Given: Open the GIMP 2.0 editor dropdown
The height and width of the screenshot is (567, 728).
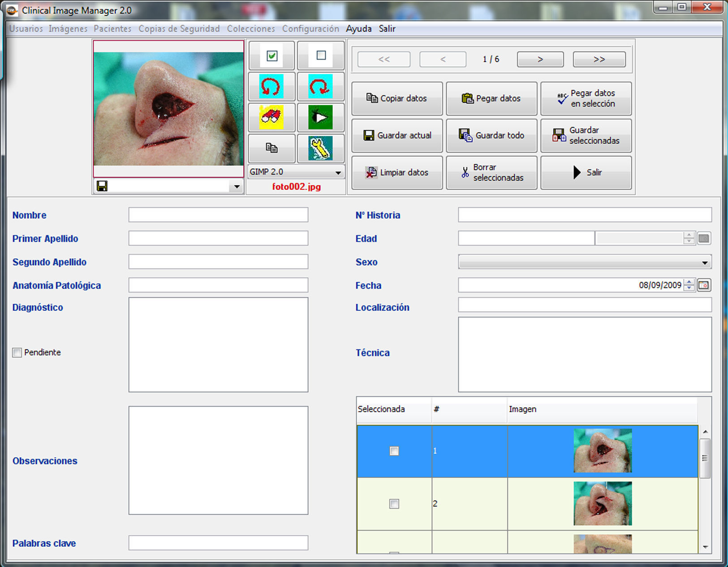Looking at the screenshot, I should [338, 172].
